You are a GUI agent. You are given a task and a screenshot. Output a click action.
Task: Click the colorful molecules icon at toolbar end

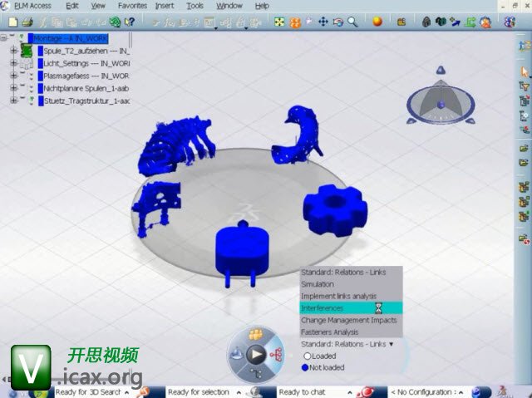pos(510,22)
